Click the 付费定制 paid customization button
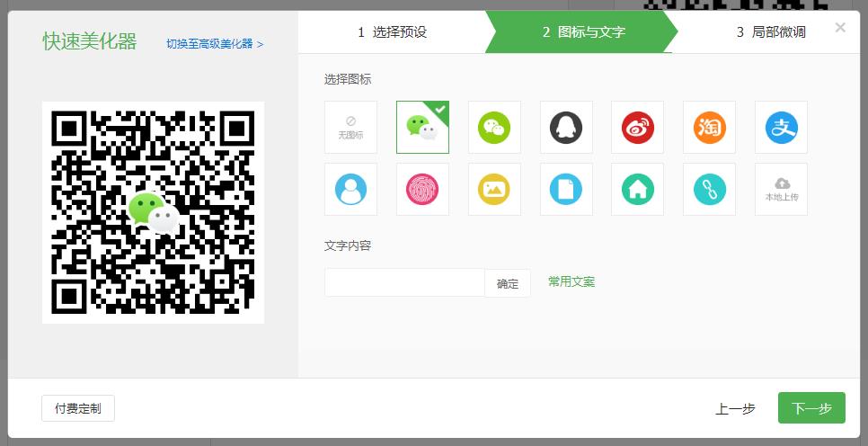This screenshot has width=868, height=446. (x=78, y=408)
